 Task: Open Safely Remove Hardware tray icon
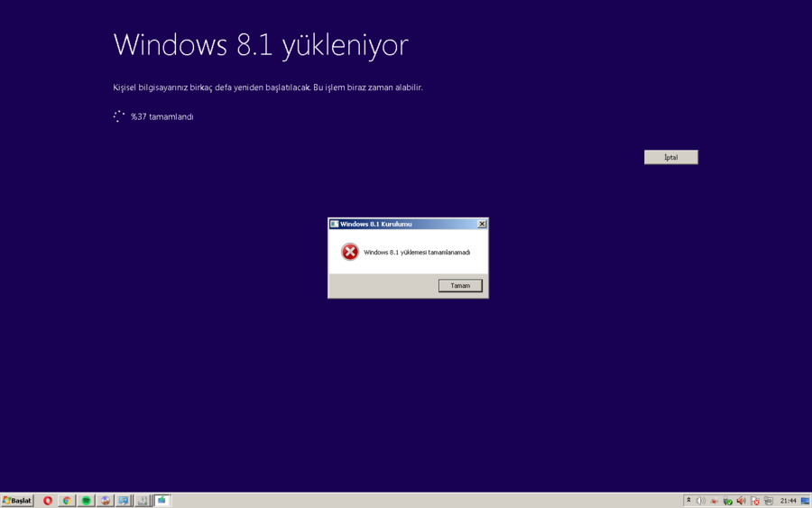point(727,500)
